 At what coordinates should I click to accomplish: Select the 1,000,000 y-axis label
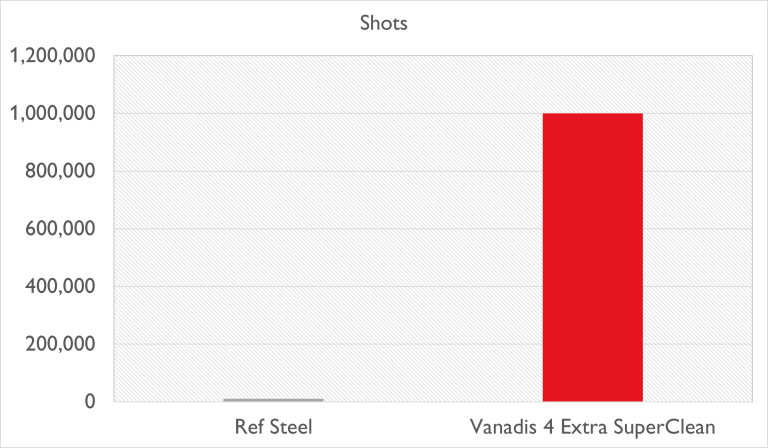53,114
